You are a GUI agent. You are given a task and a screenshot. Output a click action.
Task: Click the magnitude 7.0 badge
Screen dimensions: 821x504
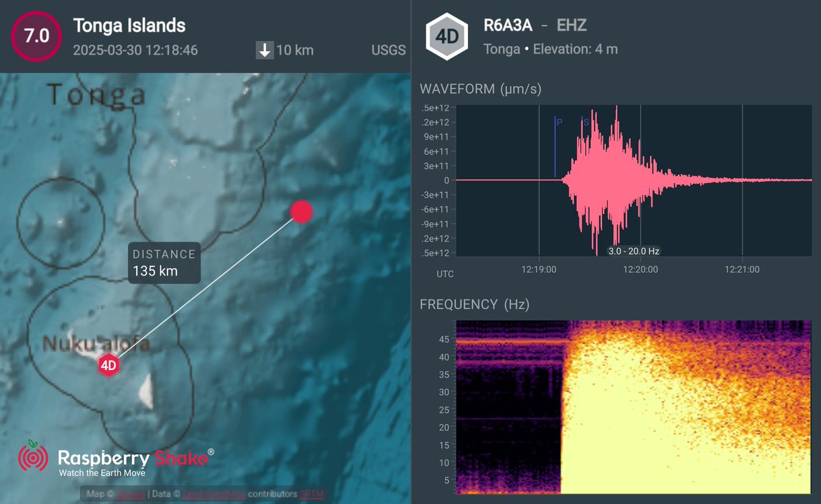(35, 36)
